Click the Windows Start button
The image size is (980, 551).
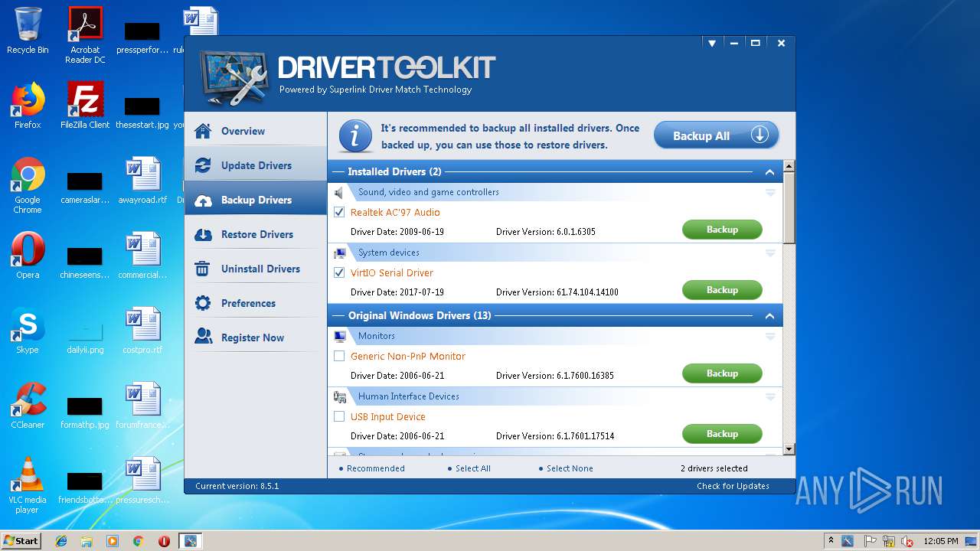(21, 541)
